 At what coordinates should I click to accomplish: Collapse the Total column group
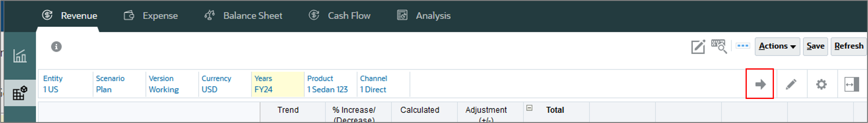coord(529,108)
